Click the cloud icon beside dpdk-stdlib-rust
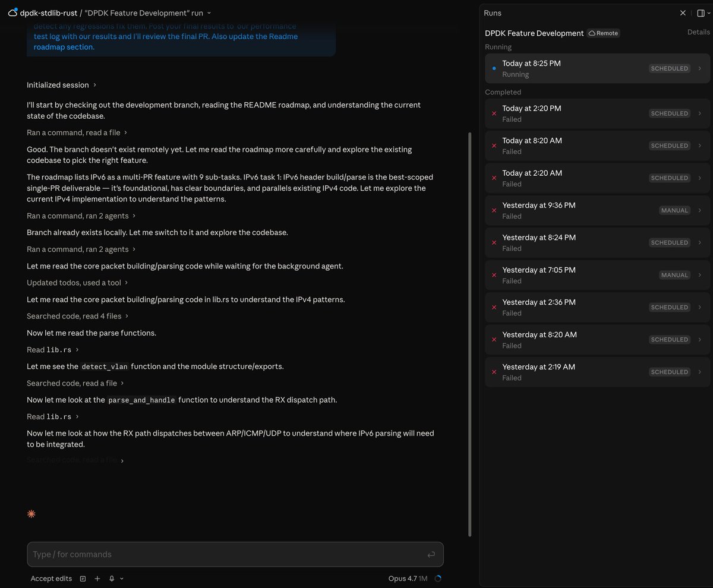The height and width of the screenshot is (588, 713). pos(12,12)
